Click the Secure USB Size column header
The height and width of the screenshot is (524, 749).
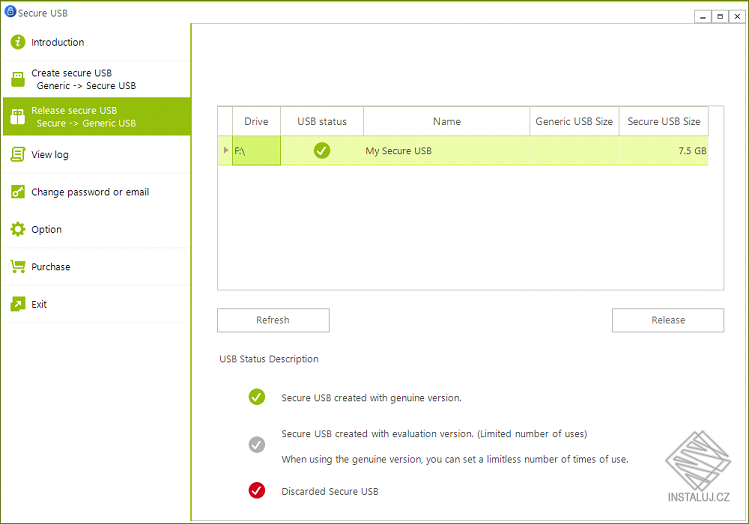[664, 121]
